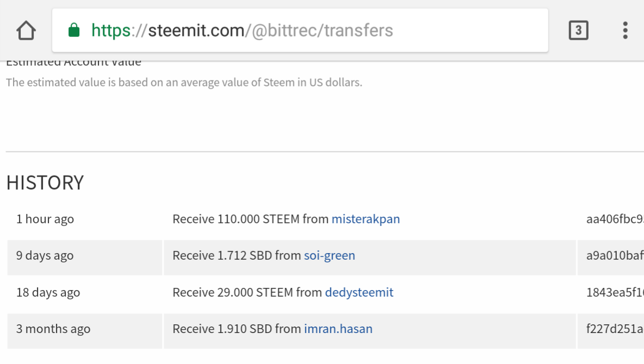This screenshot has height=364, width=644.
Task: Click the transaction memo starting f227d251
Action: tap(615, 329)
